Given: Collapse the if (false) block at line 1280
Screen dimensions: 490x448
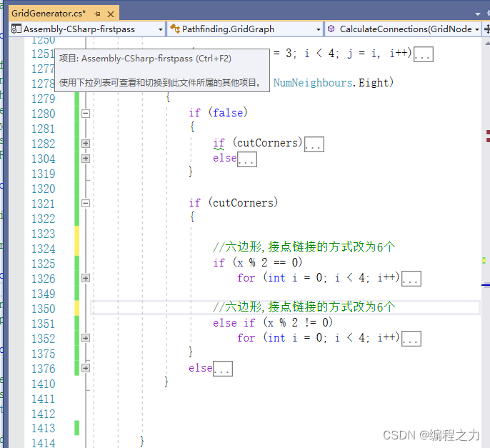Looking at the screenshot, I should click(86, 113).
